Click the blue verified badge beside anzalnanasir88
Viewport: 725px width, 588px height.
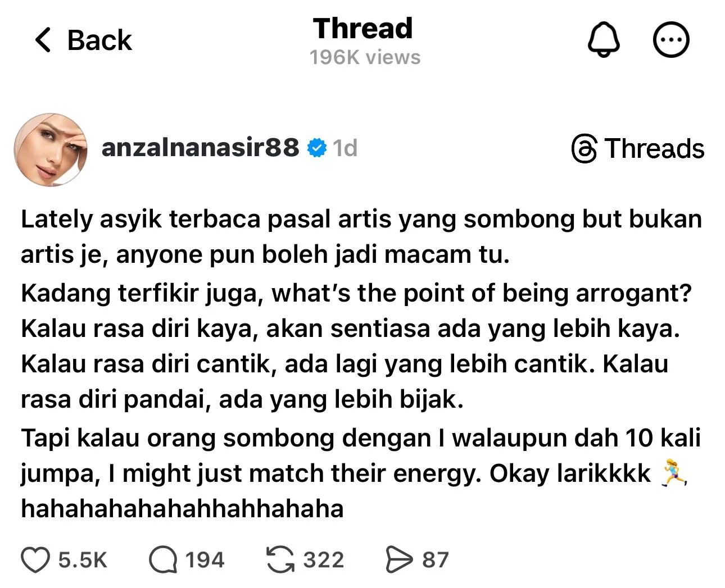318,148
